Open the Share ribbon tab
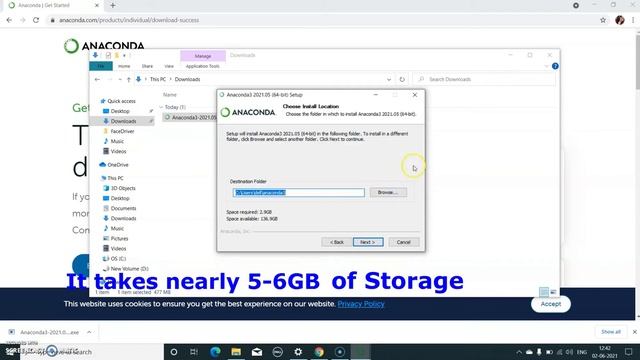Image resolution: width=640 pixels, height=360 pixels. tap(147, 66)
